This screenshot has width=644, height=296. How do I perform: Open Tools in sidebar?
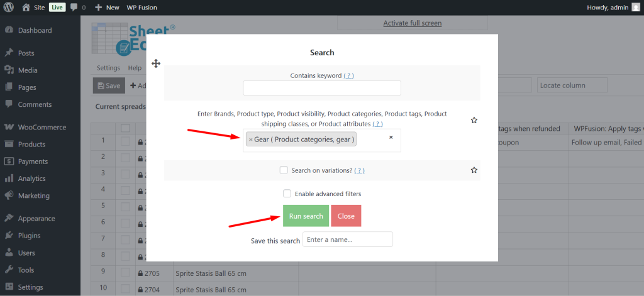point(26,270)
